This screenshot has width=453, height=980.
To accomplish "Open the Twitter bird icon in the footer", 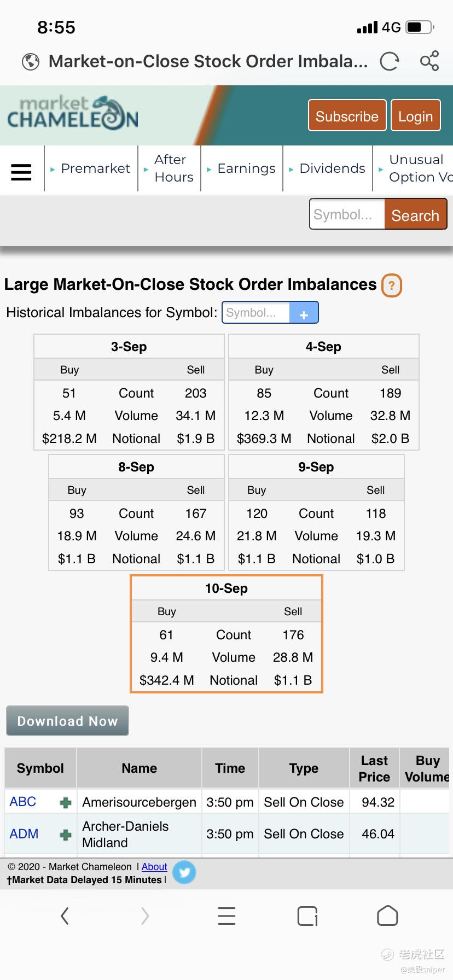I will coord(184,872).
